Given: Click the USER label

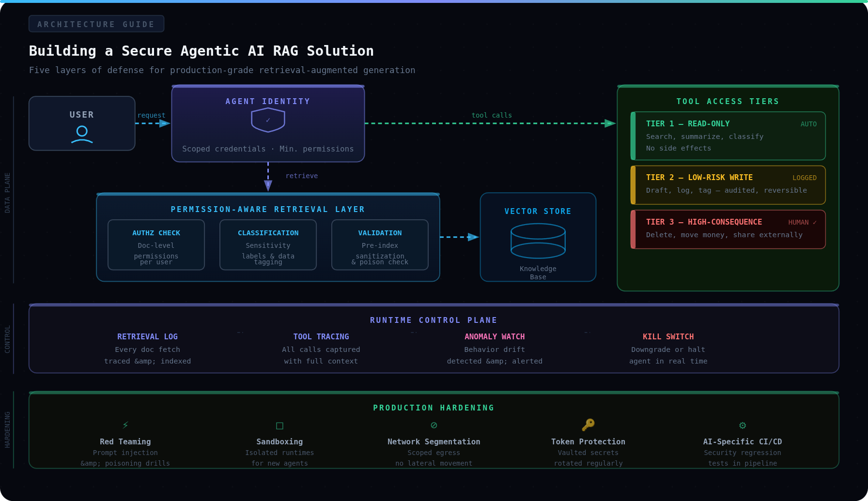Looking at the screenshot, I should (x=82, y=115).
